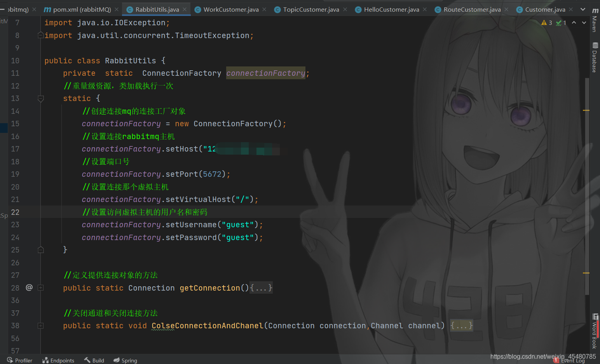The height and width of the screenshot is (364, 600).
Task: Click the getConnection method name
Action: (x=210, y=288)
